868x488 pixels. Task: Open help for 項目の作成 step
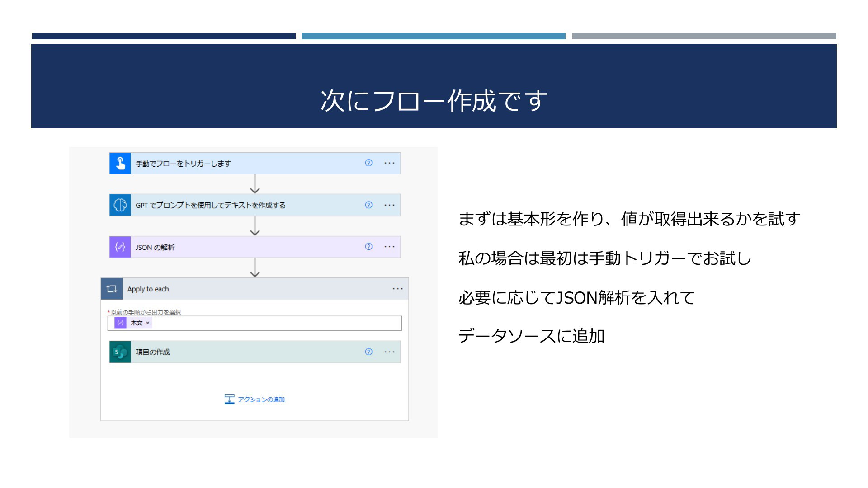[369, 352]
